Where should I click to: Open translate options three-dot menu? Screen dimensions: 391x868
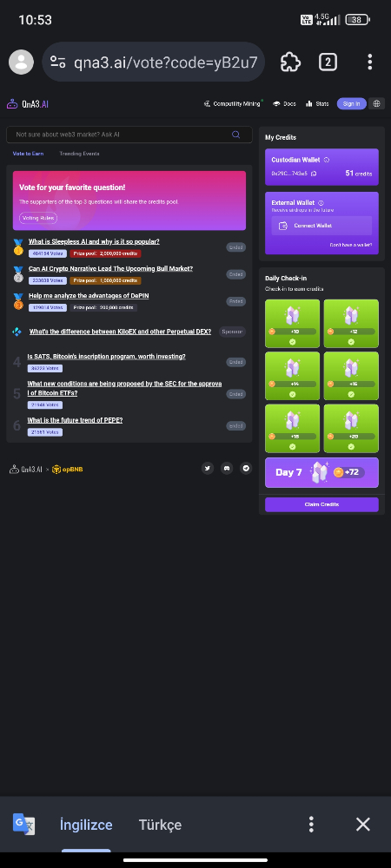(x=312, y=825)
